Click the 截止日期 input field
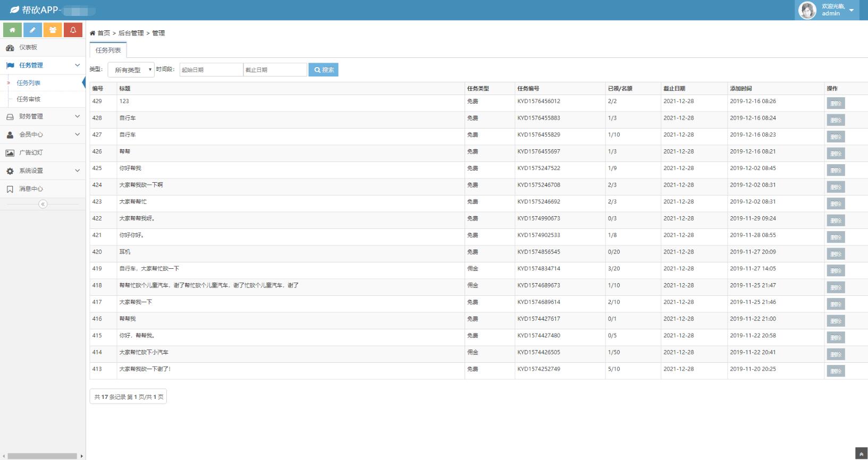 (x=275, y=70)
